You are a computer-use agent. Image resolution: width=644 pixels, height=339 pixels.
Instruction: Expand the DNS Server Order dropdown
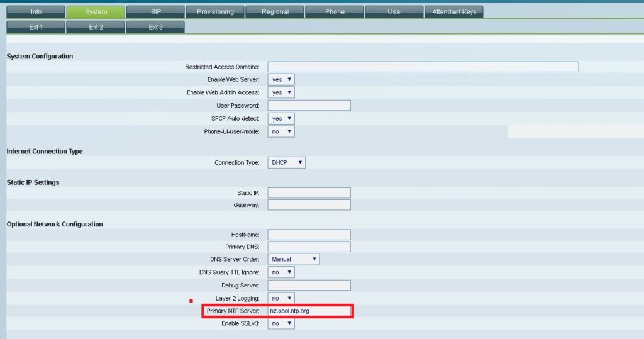click(x=294, y=259)
